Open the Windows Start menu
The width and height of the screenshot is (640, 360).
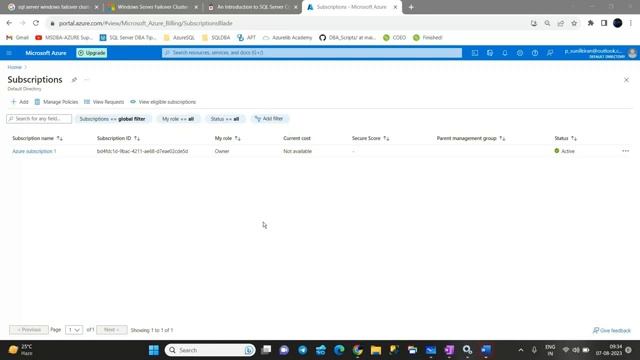(x=154, y=350)
